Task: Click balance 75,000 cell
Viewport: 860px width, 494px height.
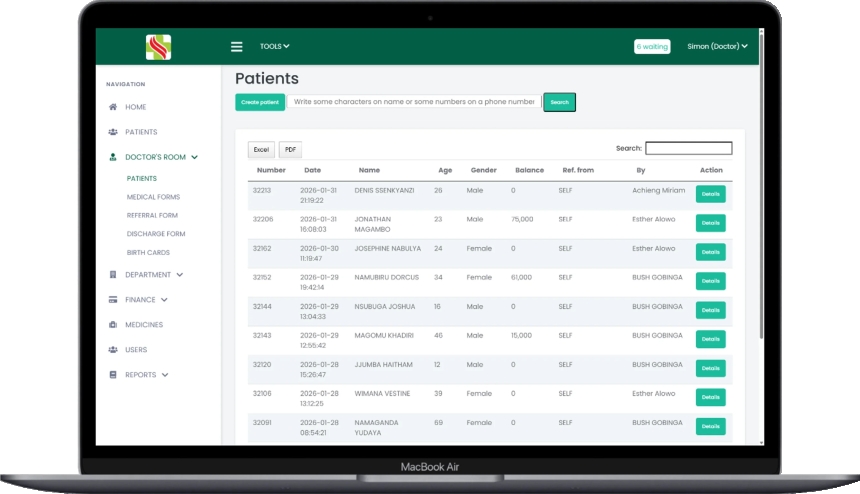Action: (x=522, y=219)
